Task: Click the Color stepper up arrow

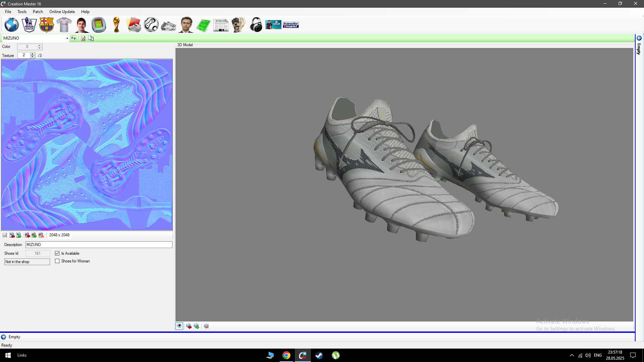Action: point(40,45)
